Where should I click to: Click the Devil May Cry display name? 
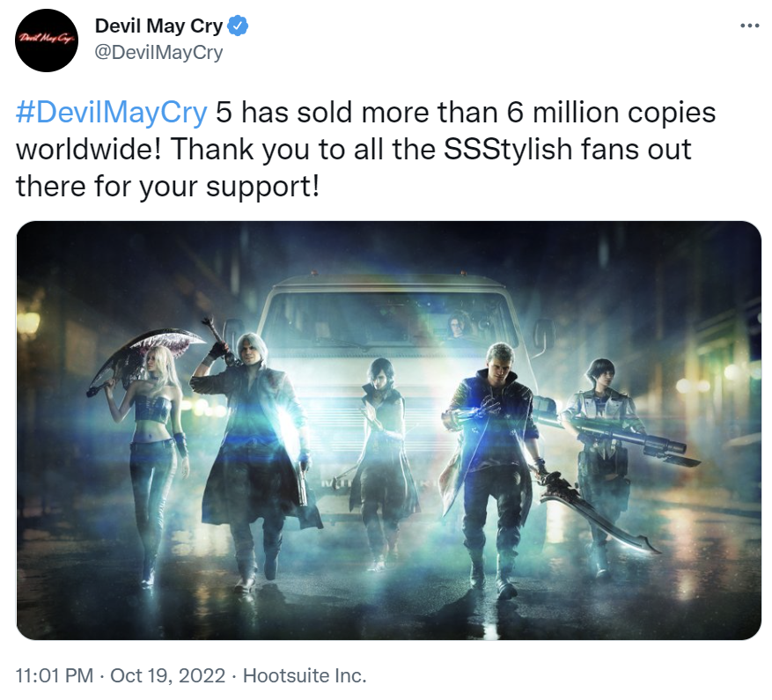click(x=158, y=26)
